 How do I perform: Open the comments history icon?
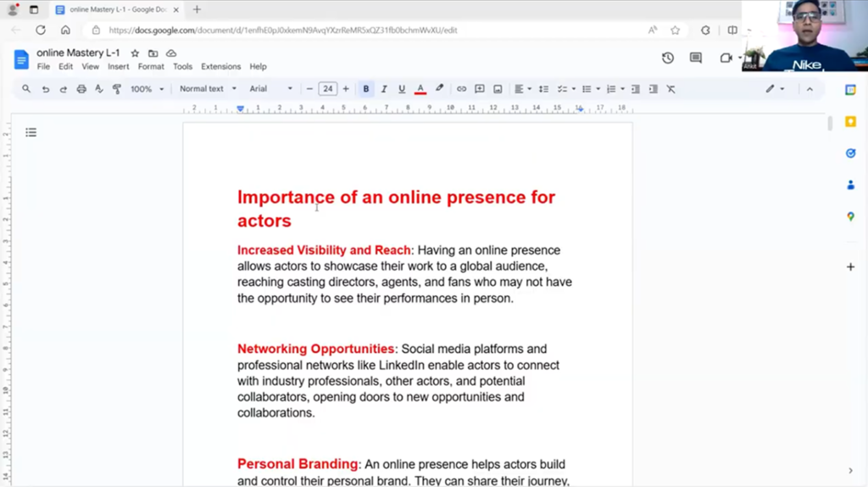pos(696,58)
